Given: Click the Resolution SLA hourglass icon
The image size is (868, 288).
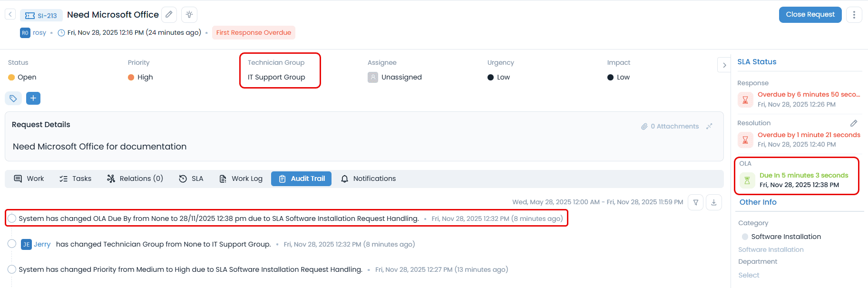Looking at the screenshot, I should coord(745,140).
